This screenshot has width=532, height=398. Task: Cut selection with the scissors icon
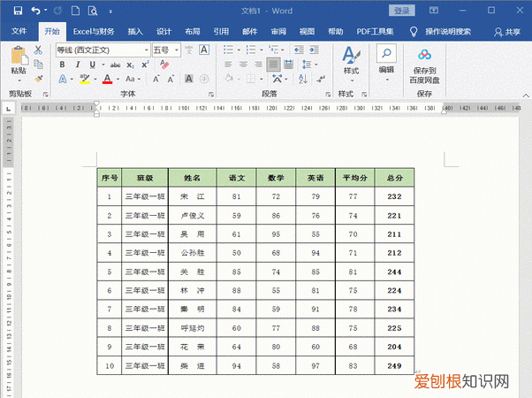tap(38, 50)
